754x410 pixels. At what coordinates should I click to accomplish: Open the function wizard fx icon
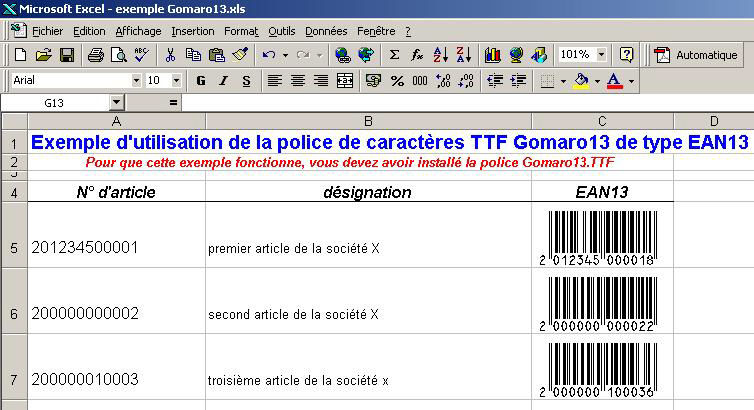click(x=417, y=55)
